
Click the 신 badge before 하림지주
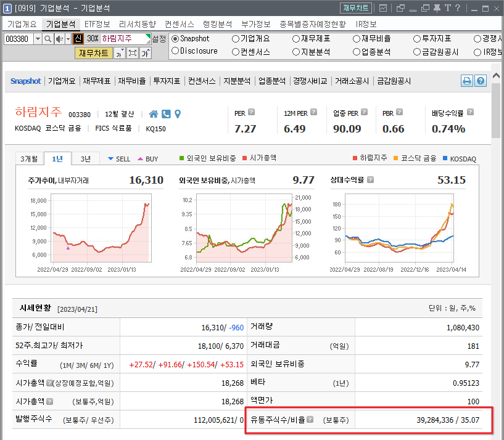click(78, 39)
